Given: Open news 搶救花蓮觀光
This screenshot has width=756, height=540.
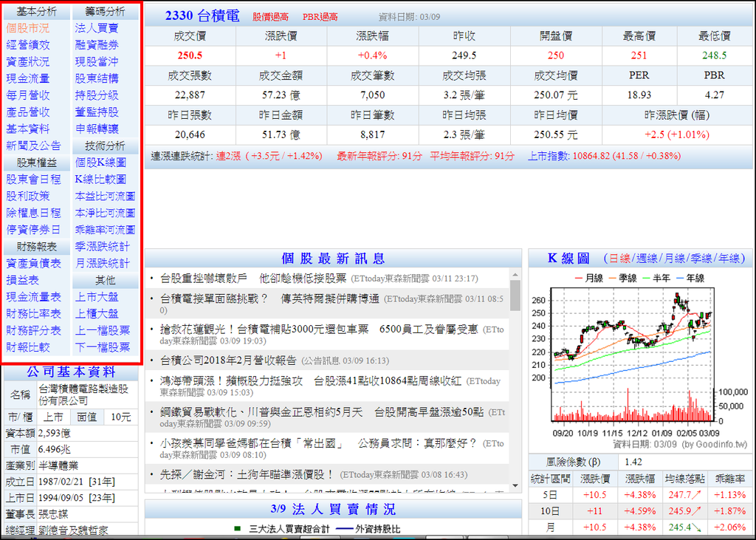Looking at the screenshot, I should (x=319, y=329).
